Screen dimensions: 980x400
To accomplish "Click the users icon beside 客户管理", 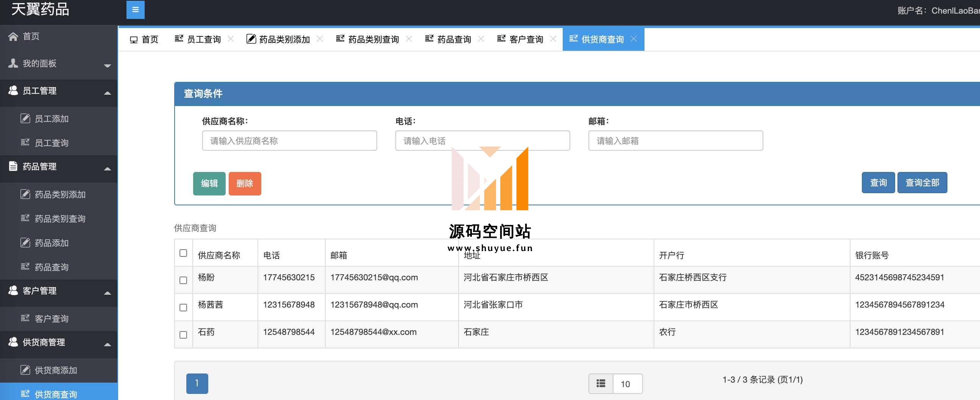I will pyautogui.click(x=13, y=291).
